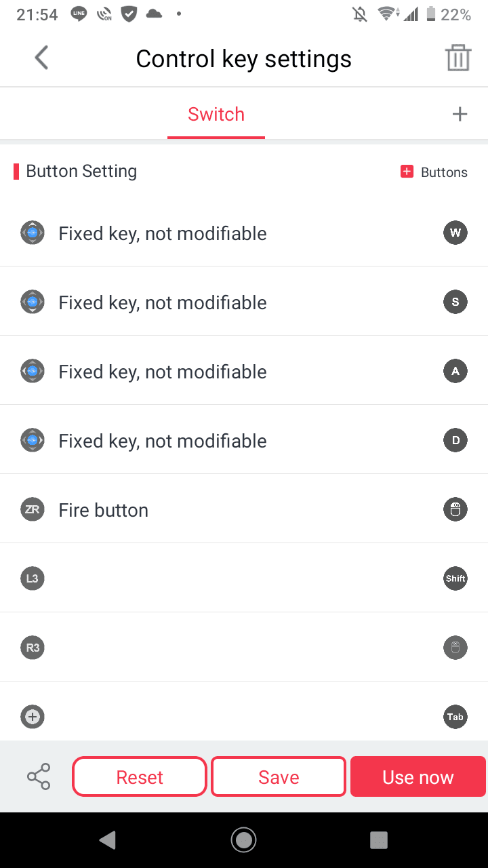Tap the ZR controller button icon
This screenshot has width=488, height=868.
pos(33,510)
